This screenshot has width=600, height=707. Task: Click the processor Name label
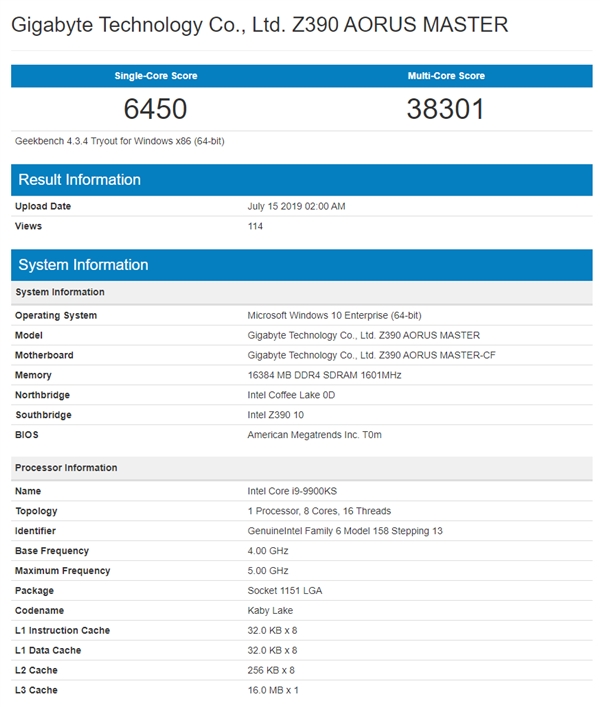pyautogui.click(x=28, y=491)
